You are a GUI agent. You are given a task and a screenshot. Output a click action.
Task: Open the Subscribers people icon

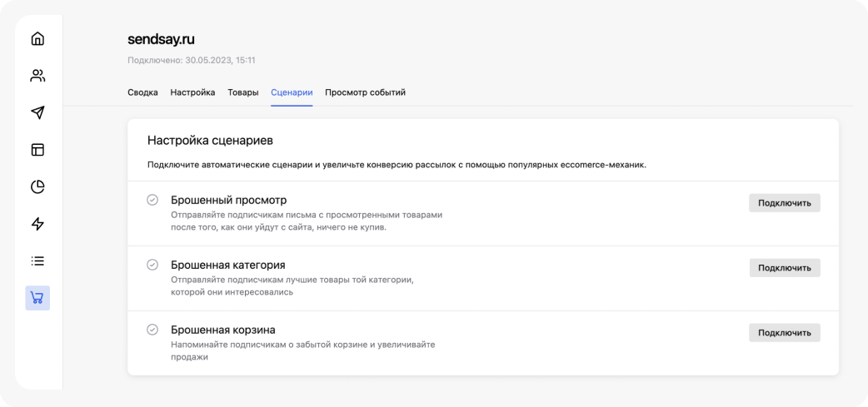point(37,76)
